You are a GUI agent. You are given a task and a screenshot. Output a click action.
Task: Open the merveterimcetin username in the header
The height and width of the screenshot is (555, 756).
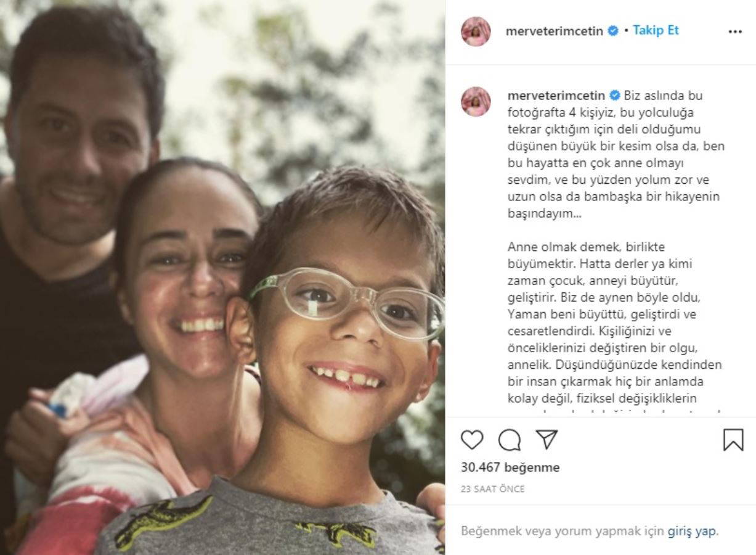coord(554,31)
